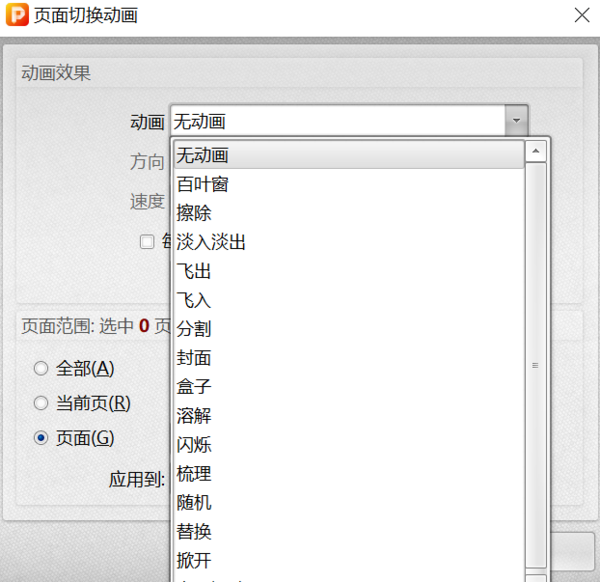Pick 梳理 from the animation list
This screenshot has height=582, width=600.
tap(349, 474)
